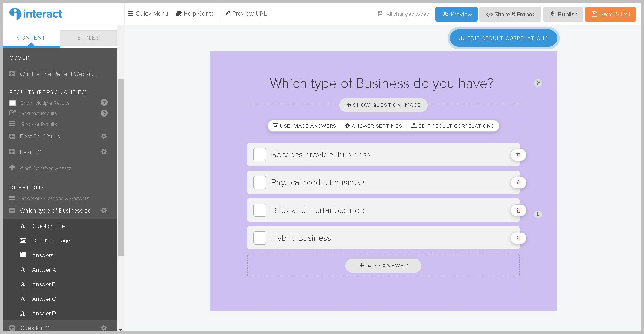Delete Physical product business answer
Screen dimensions: 644x334
(518, 183)
